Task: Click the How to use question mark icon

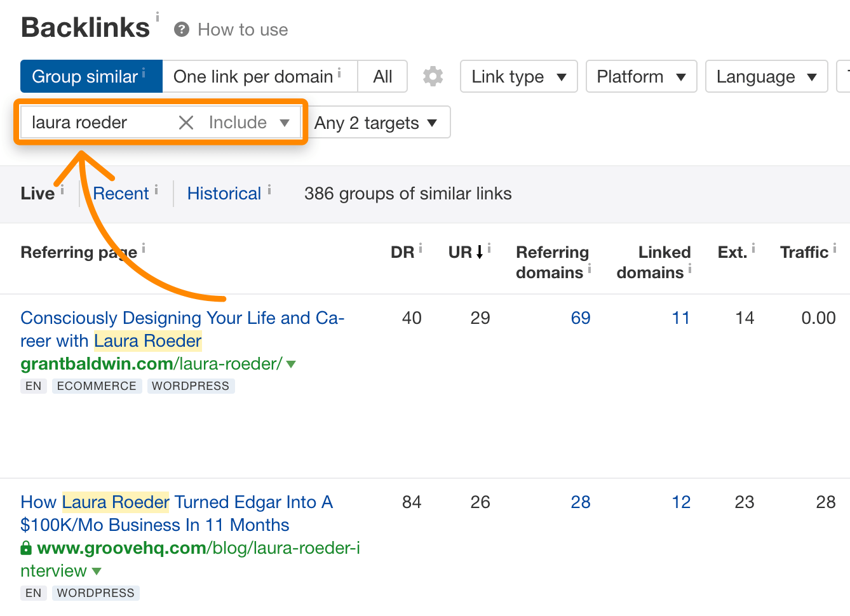Action: coord(182,30)
